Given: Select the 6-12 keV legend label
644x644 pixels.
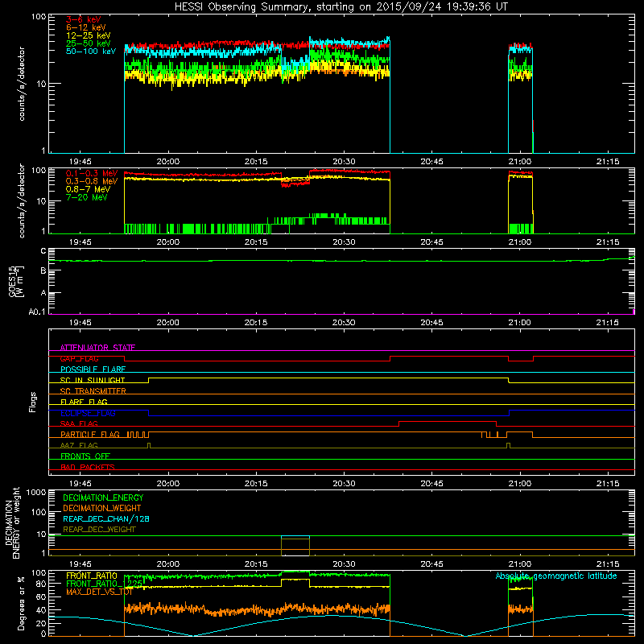Looking at the screenshot, I should 85,27.
